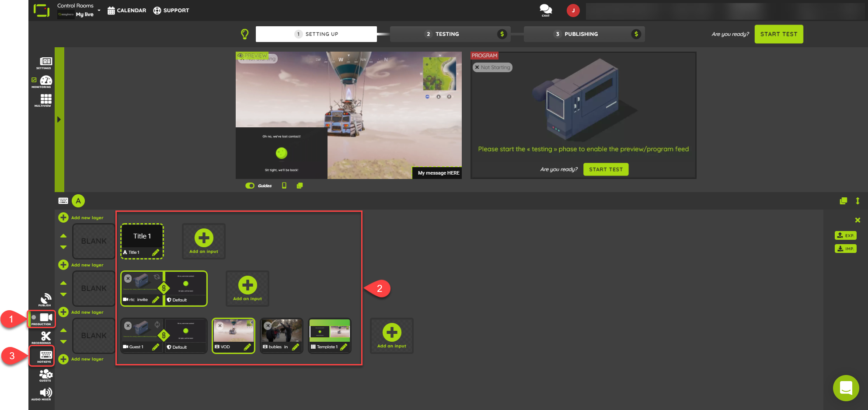Click Start Test in Program panel
Viewport: 868px width, 410px height.
(606, 169)
